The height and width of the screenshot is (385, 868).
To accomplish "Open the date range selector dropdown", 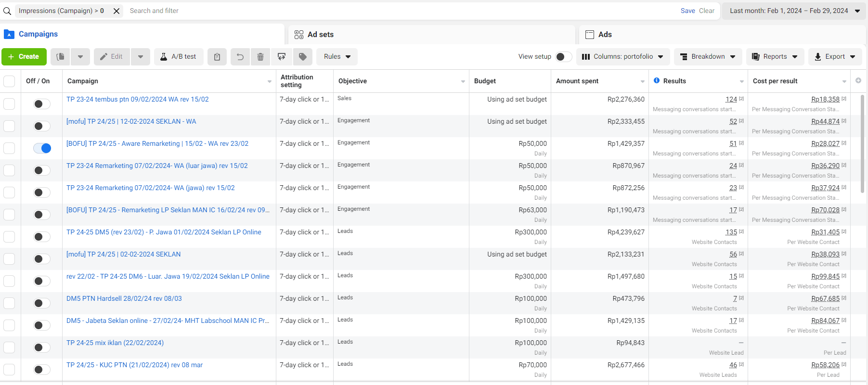I will [x=794, y=11].
